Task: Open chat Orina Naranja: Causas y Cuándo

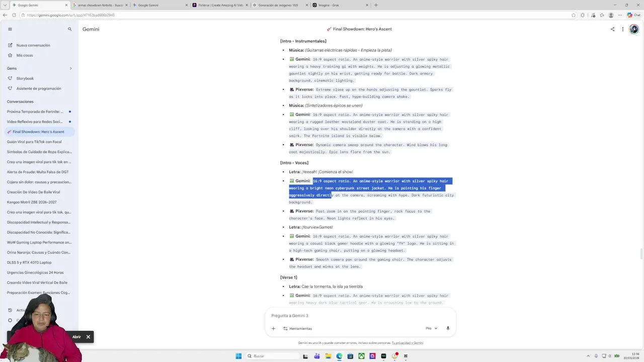Action: point(39,252)
